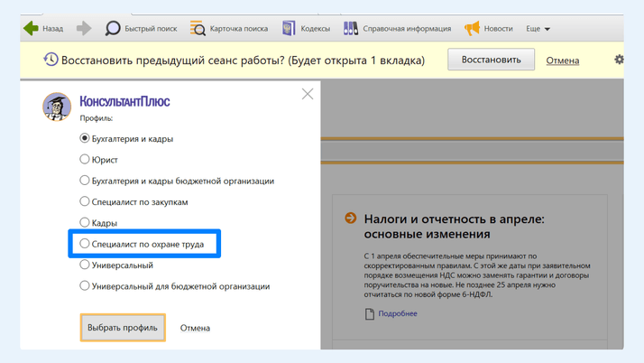Click the gray Forward arrow icon
The height and width of the screenshot is (363, 644).
click(x=84, y=28)
